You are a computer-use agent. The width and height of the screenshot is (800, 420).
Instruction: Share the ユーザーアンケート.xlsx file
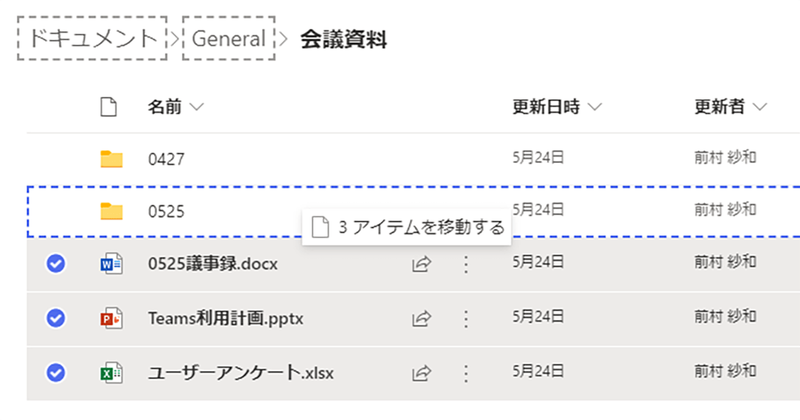click(x=422, y=373)
